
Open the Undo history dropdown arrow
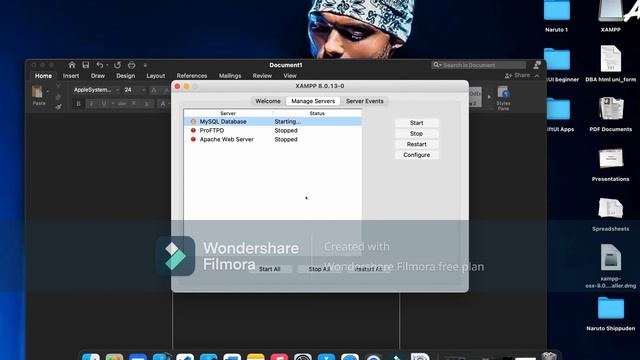(x=107, y=65)
